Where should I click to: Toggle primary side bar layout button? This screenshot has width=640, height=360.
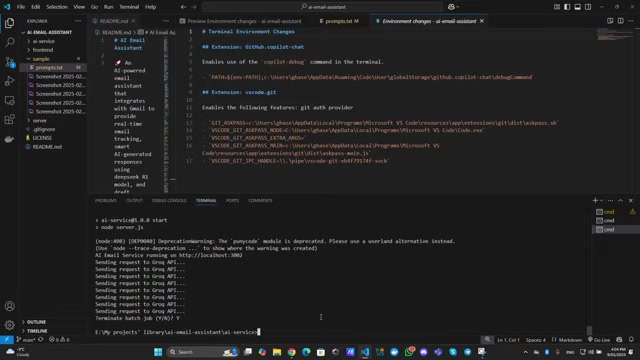pos(567,7)
